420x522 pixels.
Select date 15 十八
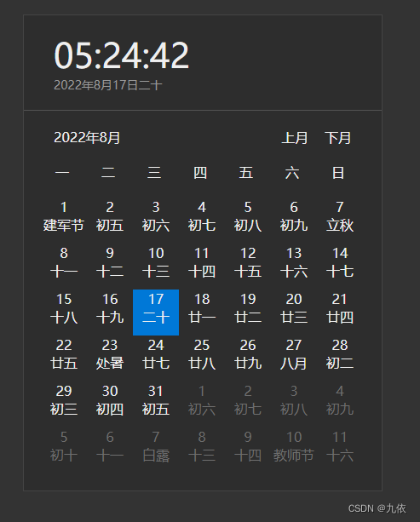(x=64, y=308)
